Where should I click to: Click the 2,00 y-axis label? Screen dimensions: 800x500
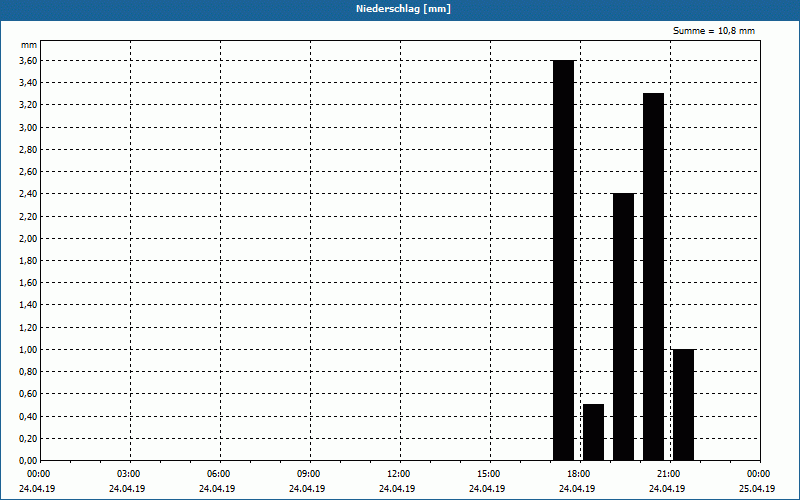28,238
